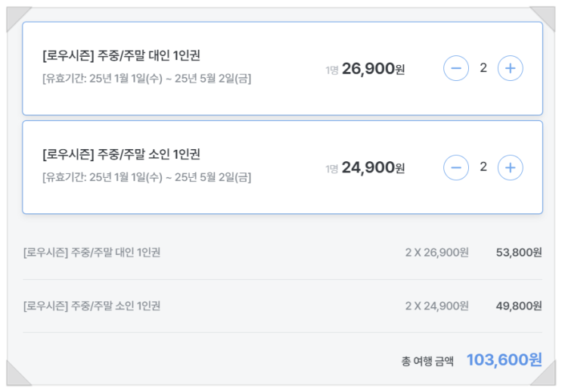Click the 대인 ticket validity period text
The image size is (562, 392).
(147, 79)
